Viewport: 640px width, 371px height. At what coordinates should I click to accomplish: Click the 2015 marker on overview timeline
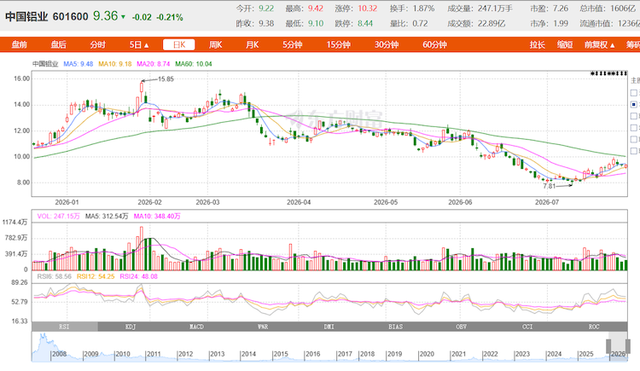(x=280, y=354)
